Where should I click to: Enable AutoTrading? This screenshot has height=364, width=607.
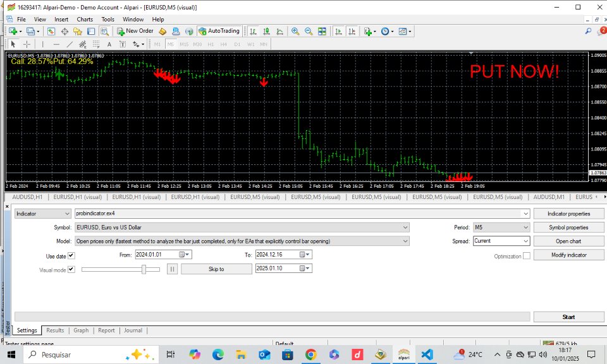pos(219,30)
